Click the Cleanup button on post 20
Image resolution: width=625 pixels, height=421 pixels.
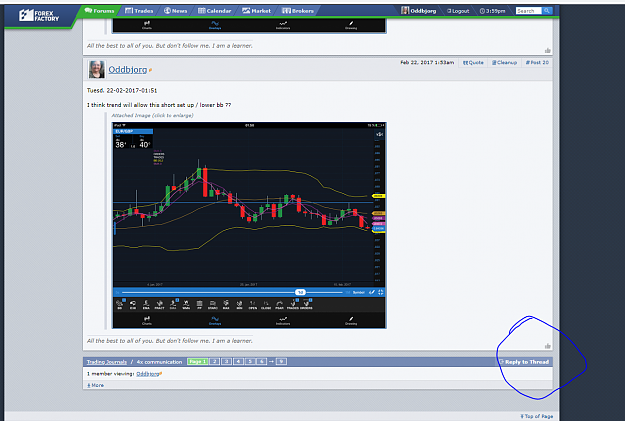click(504, 63)
